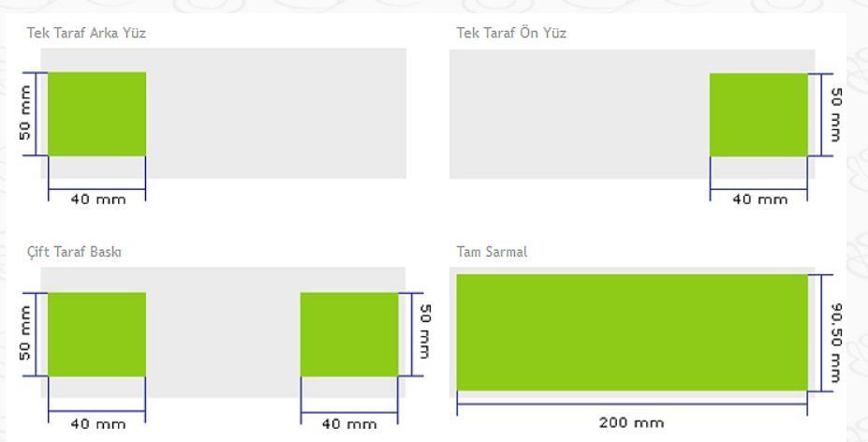Select right green square in Çift Taraf Baskı

point(349,334)
